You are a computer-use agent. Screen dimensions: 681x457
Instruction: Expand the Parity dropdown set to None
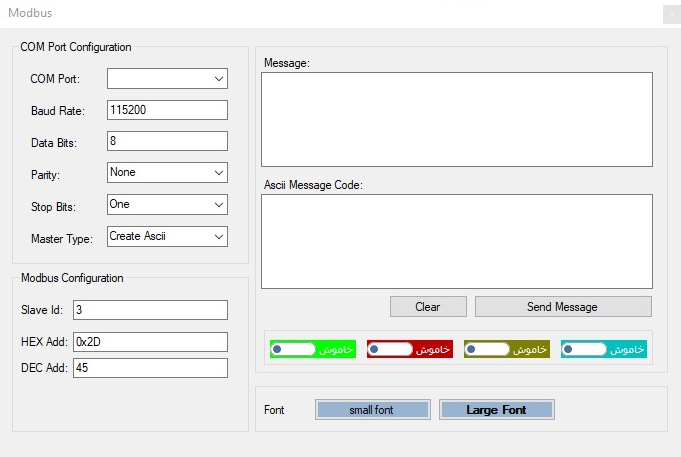[x=167, y=172]
